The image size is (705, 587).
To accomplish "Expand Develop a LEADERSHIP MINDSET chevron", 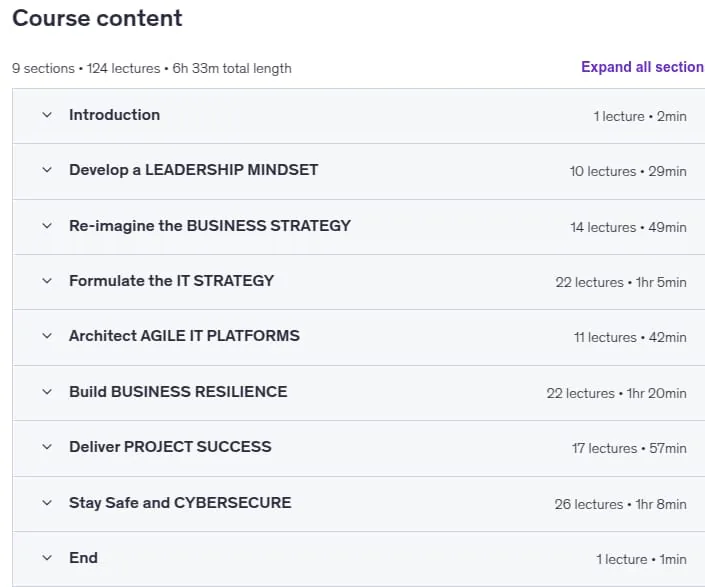I will point(47,170).
